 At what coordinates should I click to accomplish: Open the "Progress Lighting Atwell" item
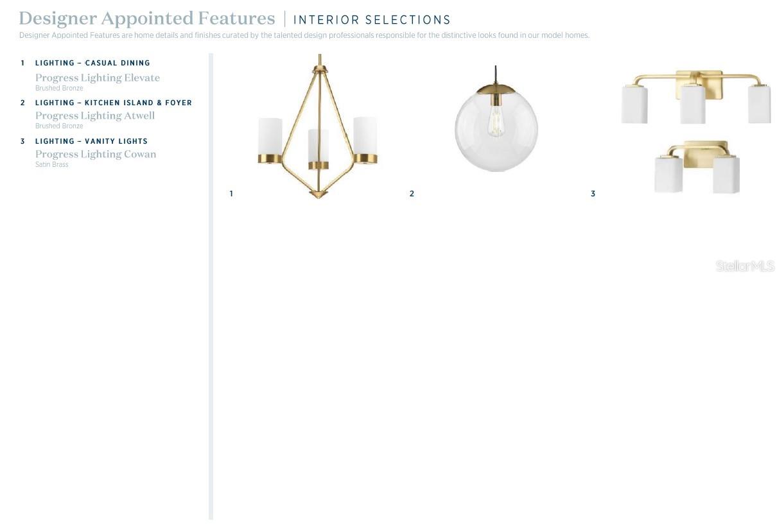95,116
